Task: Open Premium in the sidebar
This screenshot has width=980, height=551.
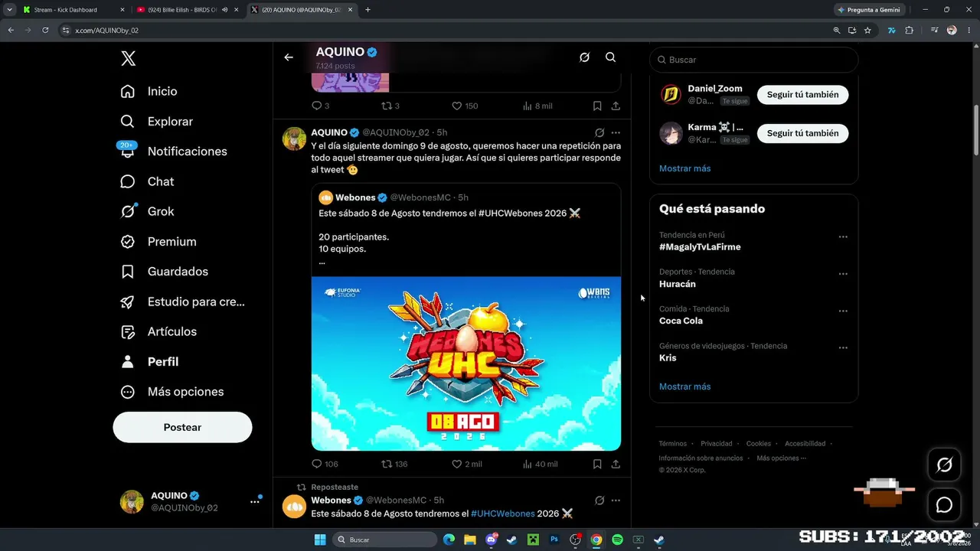Action: click(158, 242)
